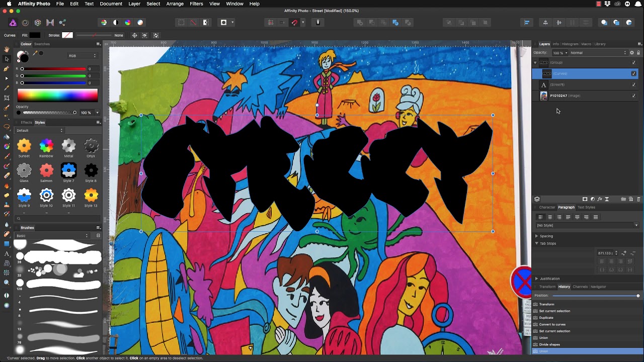Switch to the Tone Mapping persona icon
This screenshot has height=362, width=644.
pos(50,23)
